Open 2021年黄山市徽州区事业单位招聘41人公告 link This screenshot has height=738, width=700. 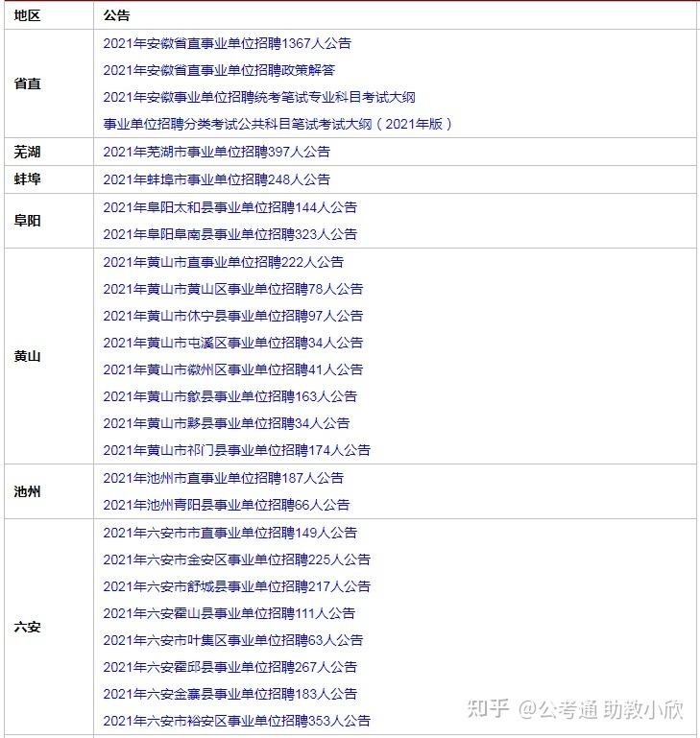(233, 369)
